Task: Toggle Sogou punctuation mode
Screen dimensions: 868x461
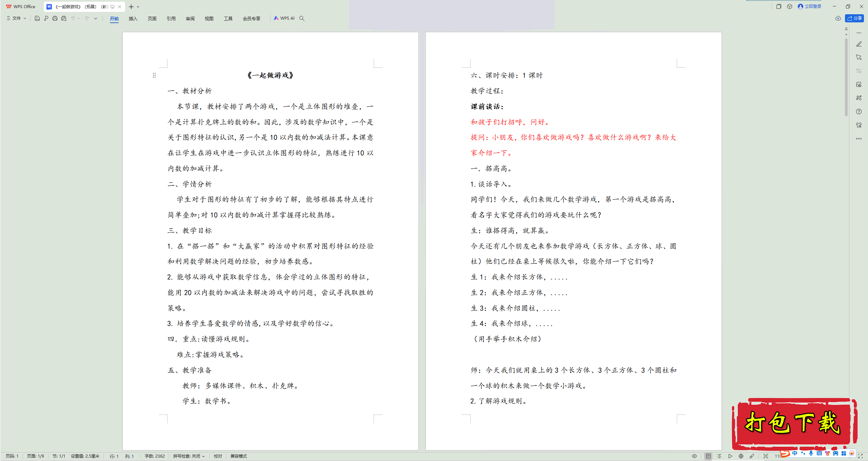Action: click(x=803, y=453)
